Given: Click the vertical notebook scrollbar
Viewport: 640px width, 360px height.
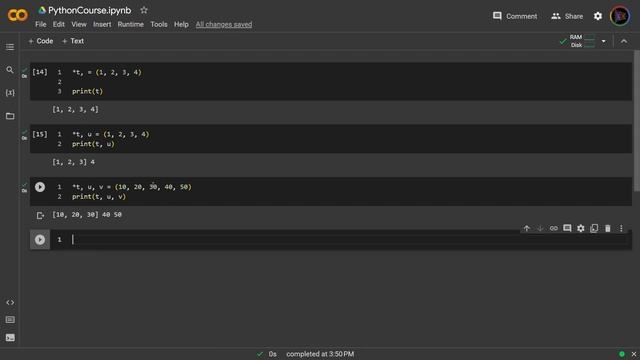Looking at the screenshot, I should click(637, 121).
